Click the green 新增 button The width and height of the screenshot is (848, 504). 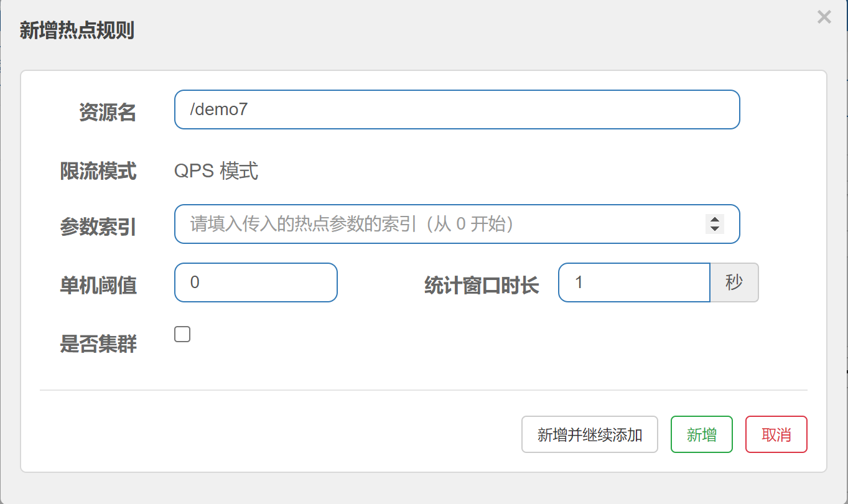pos(702,434)
